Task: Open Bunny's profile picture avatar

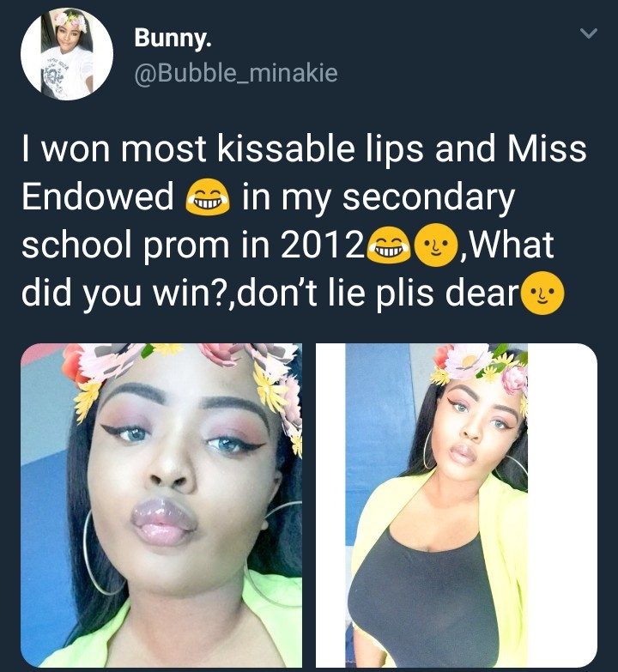Action: tap(67, 54)
